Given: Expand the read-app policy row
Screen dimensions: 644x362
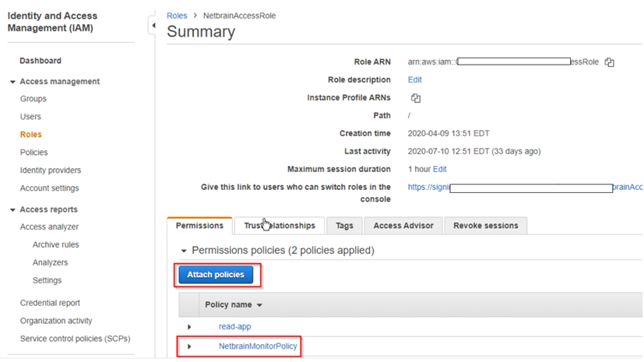Looking at the screenshot, I should point(189,327).
